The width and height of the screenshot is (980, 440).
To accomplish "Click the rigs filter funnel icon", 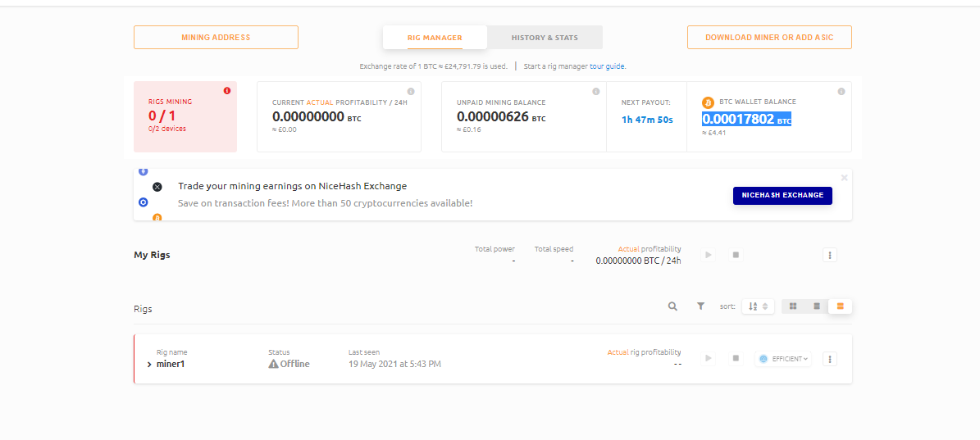I will [x=700, y=306].
